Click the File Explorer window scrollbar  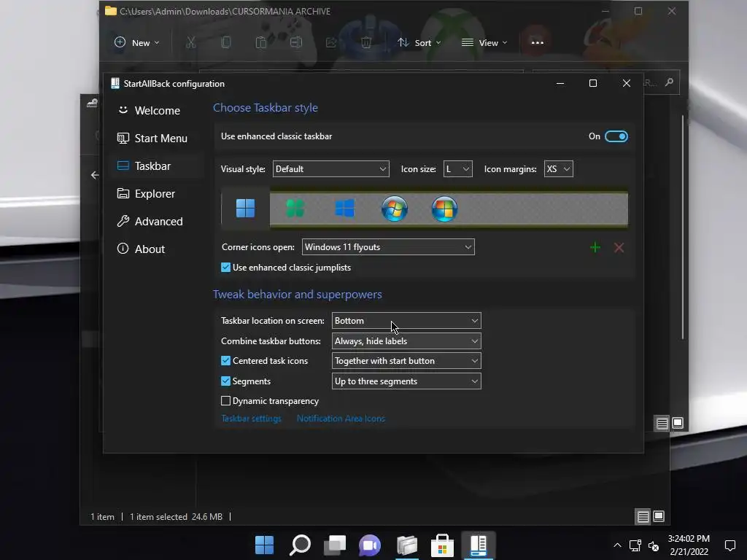click(683, 227)
